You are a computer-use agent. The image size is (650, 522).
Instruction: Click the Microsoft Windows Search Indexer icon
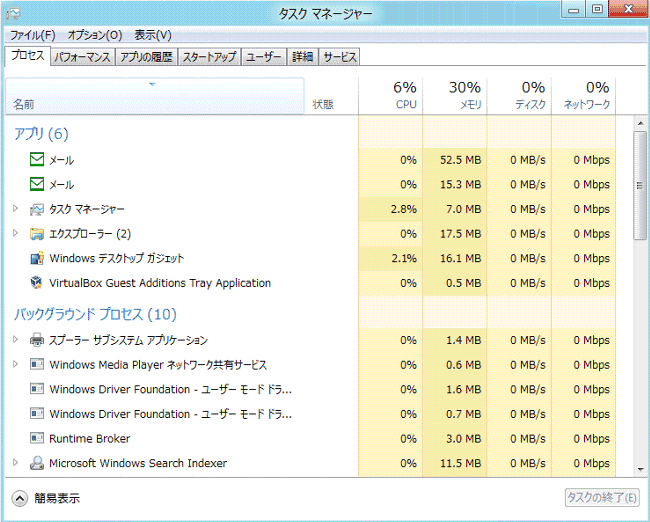pos(37,463)
